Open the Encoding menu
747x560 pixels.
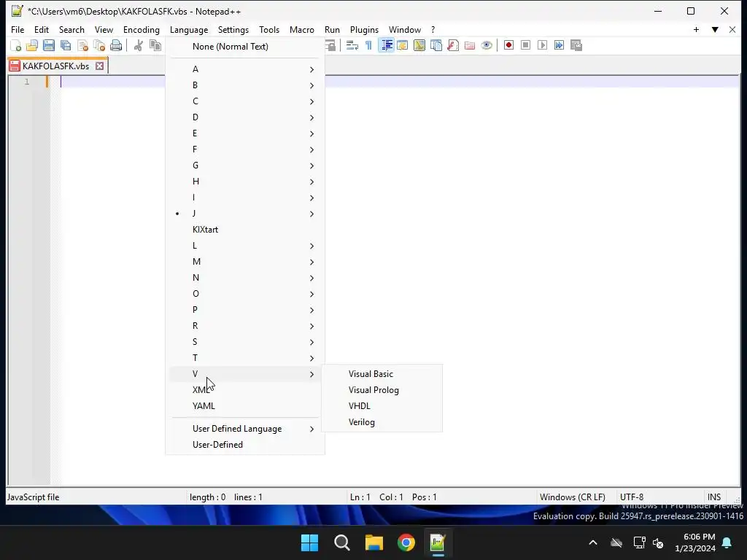(x=142, y=29)
